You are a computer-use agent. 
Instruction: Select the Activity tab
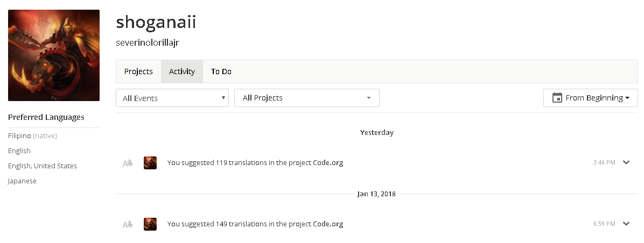tap(182, 72)
